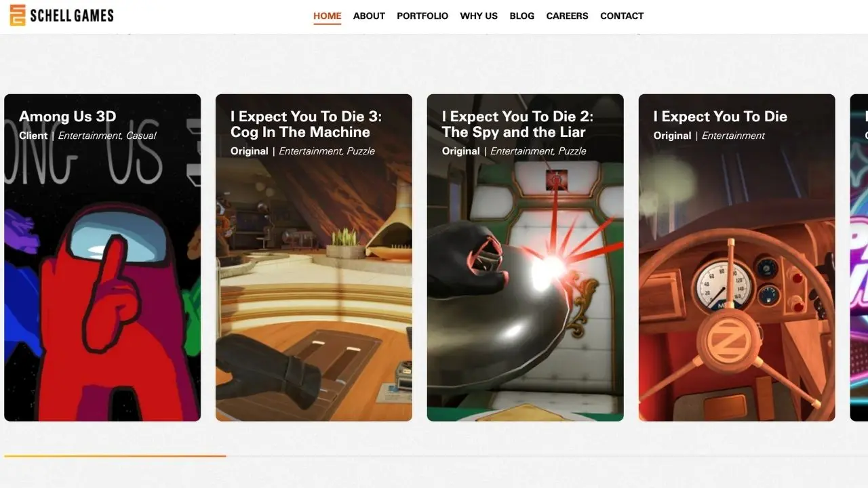The height and width of the screenshot is (488, 868).
Task: Click 'Entertainment, Puzzle' on Cog In The Machine
Action: 327,151
